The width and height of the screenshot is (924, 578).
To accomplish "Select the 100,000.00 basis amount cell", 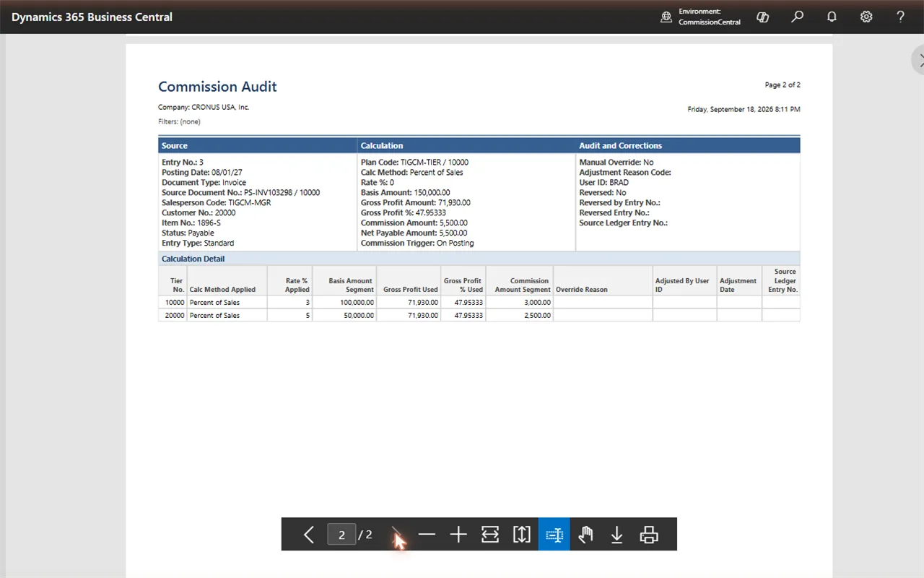I will [344, 303].
